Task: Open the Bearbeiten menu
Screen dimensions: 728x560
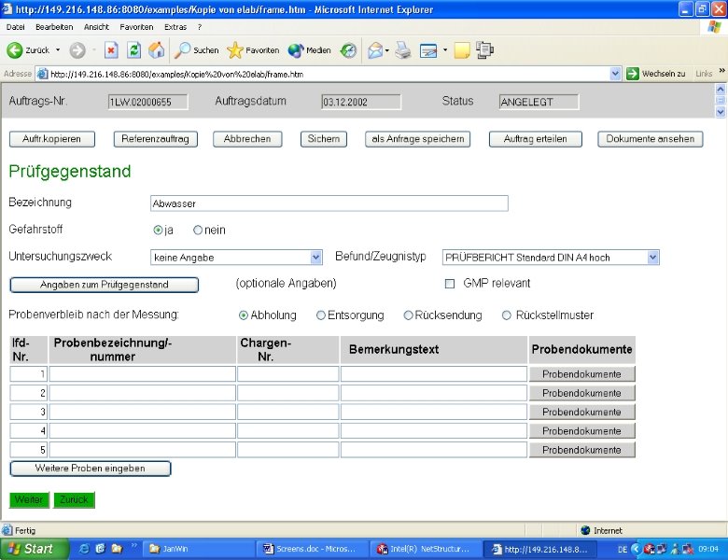Action: 54,27
